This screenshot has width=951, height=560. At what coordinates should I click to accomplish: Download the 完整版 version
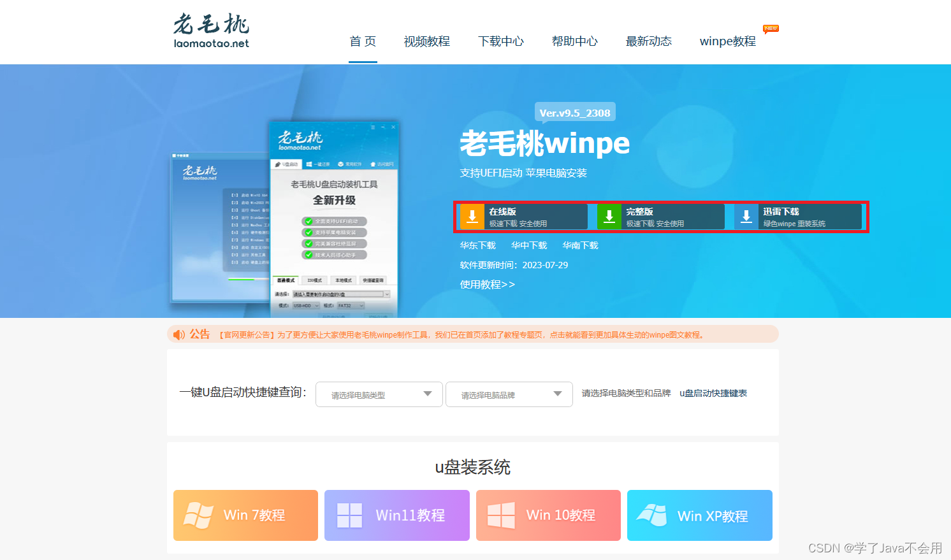(x=660, y=217)
